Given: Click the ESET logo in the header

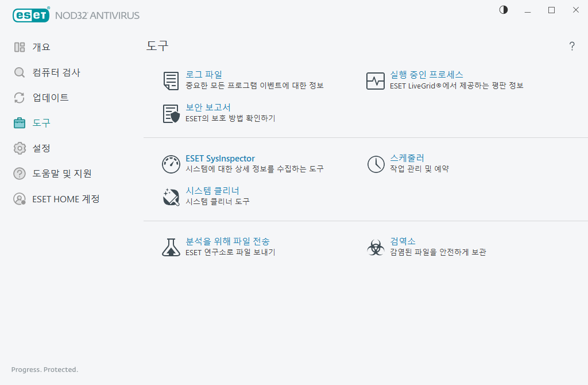Looking at the screenshot, I should point(31,15).
